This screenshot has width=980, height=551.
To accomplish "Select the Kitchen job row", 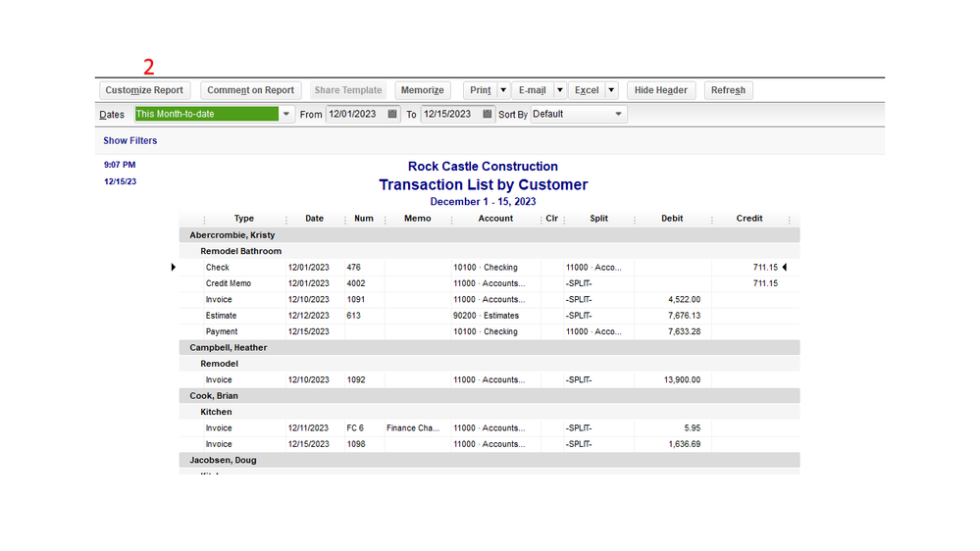I will [490, 412].
